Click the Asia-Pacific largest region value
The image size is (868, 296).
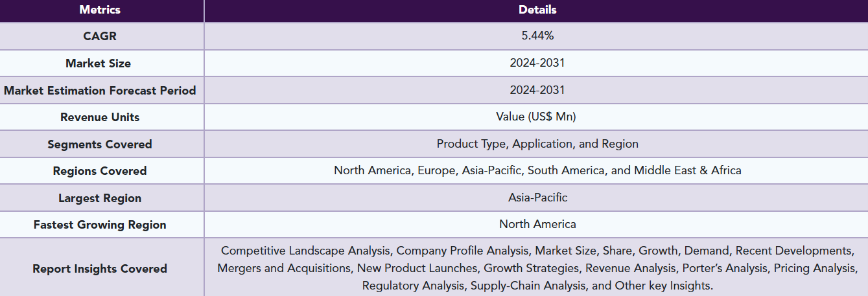coord(537,198)
